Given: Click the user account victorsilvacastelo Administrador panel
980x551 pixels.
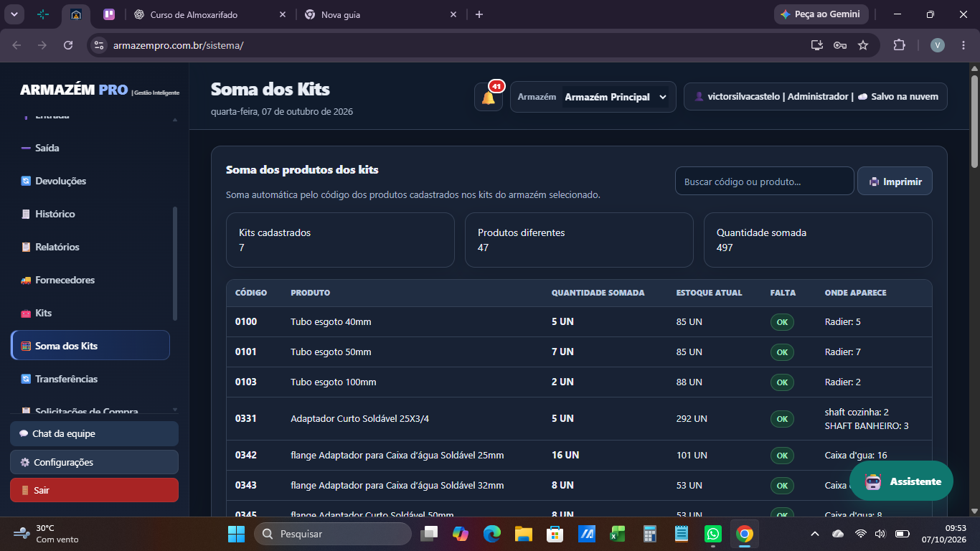Looking at the screenshot, I should click(816, 97).
